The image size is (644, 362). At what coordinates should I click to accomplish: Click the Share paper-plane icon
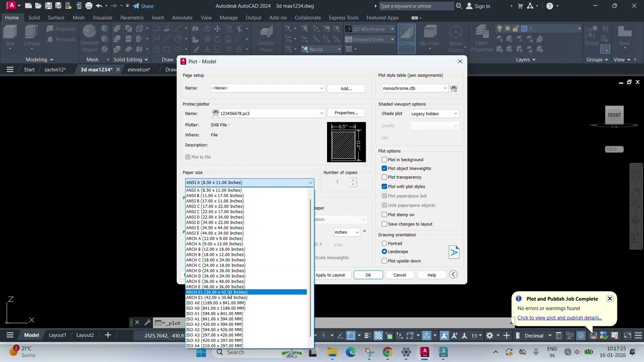pyautogui.click(x=136, y=6)
